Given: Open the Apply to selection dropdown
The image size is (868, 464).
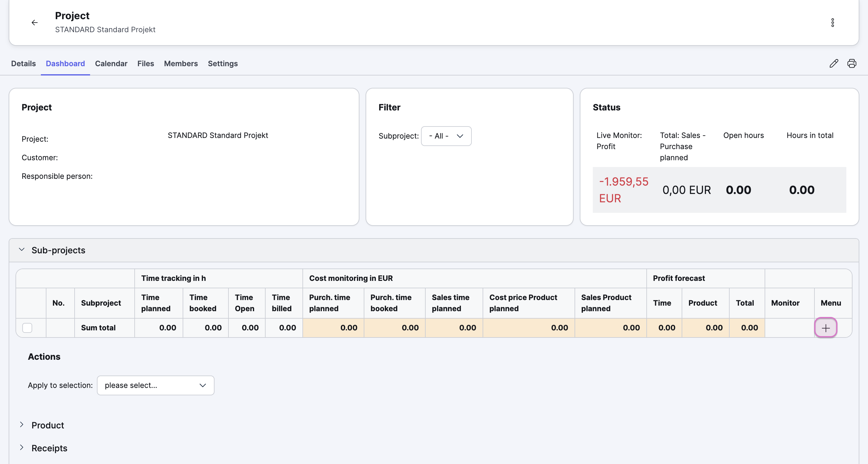Looking at the screenshot, I should pos(155,385).
